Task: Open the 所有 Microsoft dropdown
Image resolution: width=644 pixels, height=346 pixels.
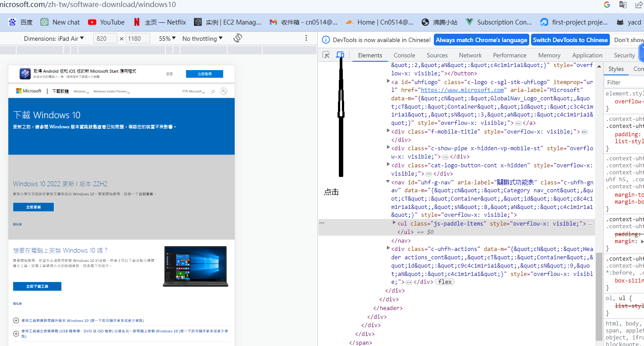Action: point(193,92)
